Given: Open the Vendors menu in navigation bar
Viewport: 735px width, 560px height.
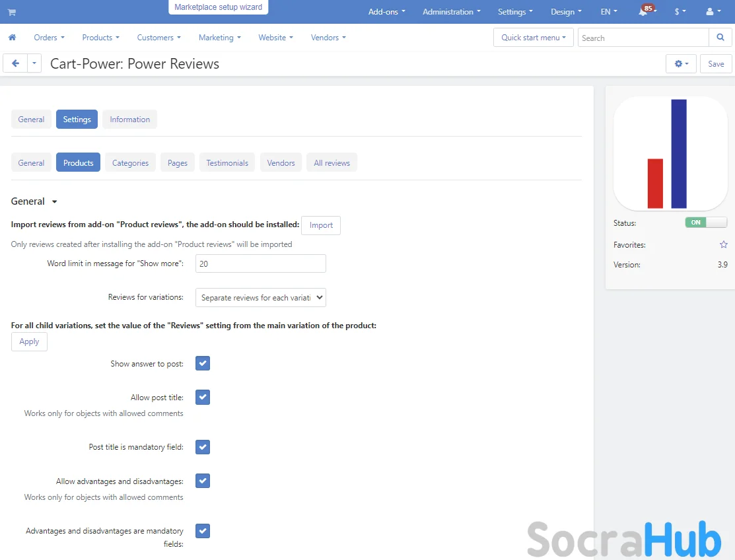Looking at the screenshot, I should click(x=328, y=38).
